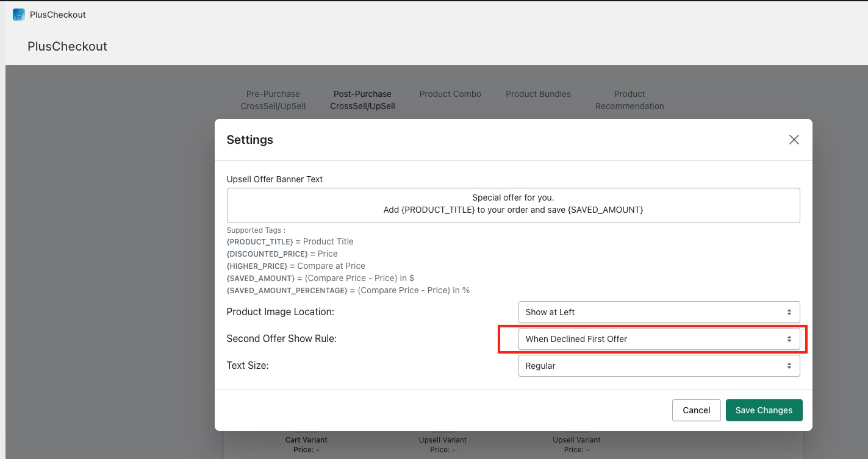This screenshot has height=459, width=868.
Task: Switch to Product Recommendation tab
Action: click(x=629, y=100)
